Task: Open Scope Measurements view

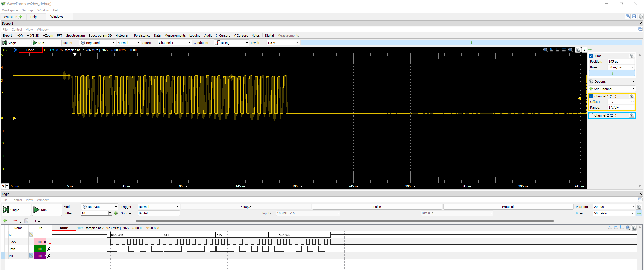Action: click(175, 35)
